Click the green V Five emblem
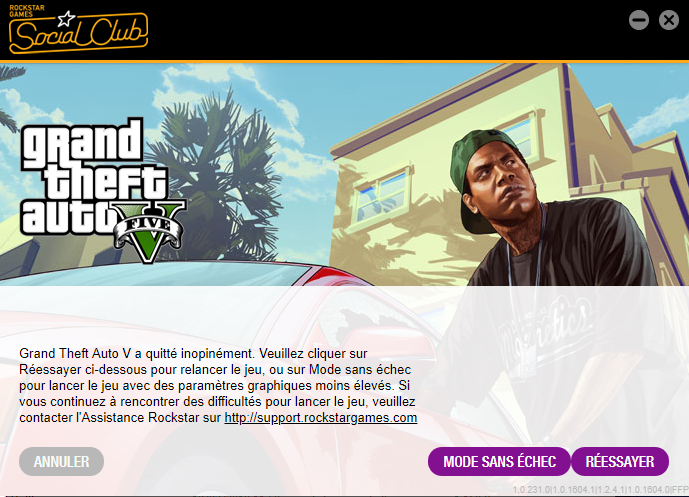Image resolution: width=689 pixels, height=497 pixels. coord(149,231)
